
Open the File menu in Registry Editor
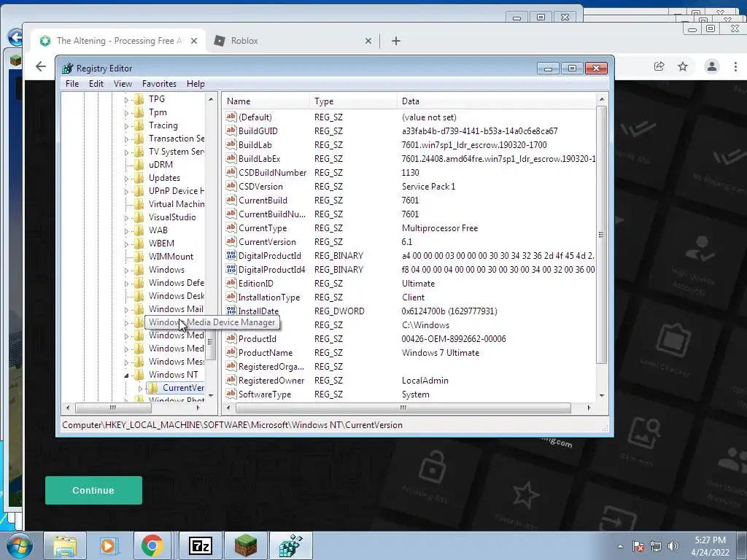click(72, 83)
